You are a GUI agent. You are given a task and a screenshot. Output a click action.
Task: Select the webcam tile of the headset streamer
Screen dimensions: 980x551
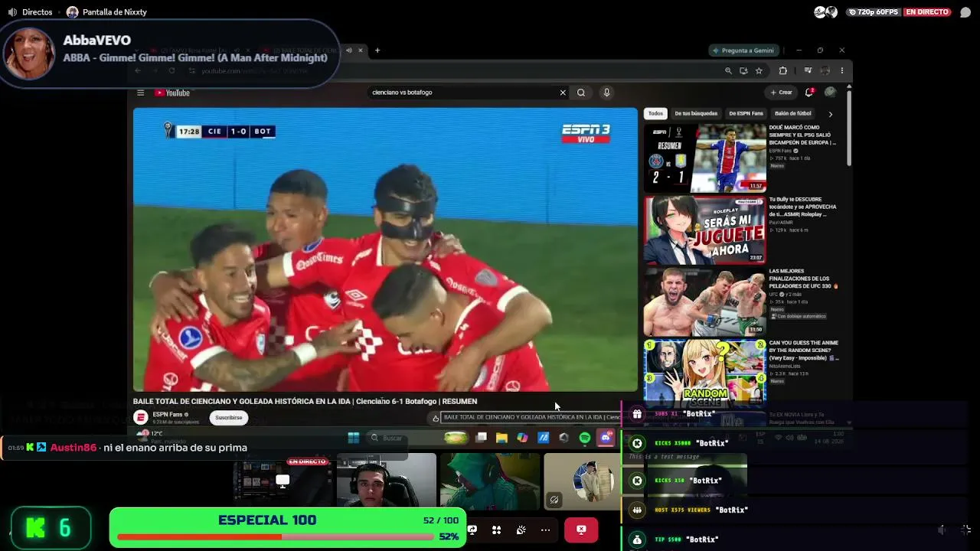387,481
